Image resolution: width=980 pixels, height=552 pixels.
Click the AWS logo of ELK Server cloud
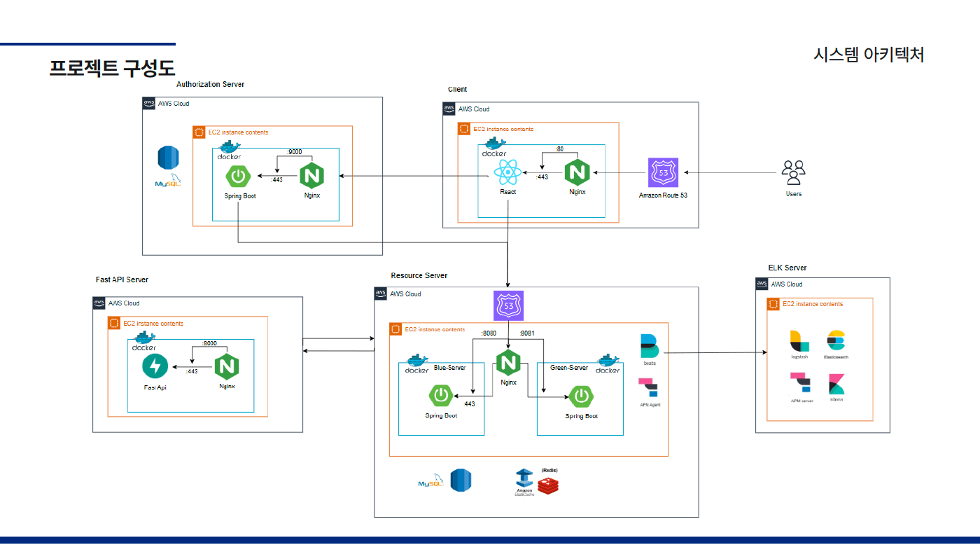(x=762, y=284)
